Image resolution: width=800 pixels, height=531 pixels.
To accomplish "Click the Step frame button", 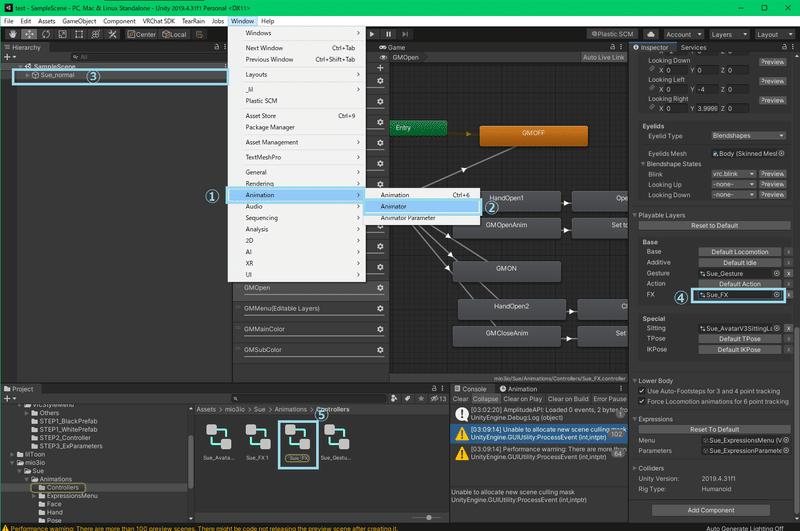I will [x=405, y=34].
